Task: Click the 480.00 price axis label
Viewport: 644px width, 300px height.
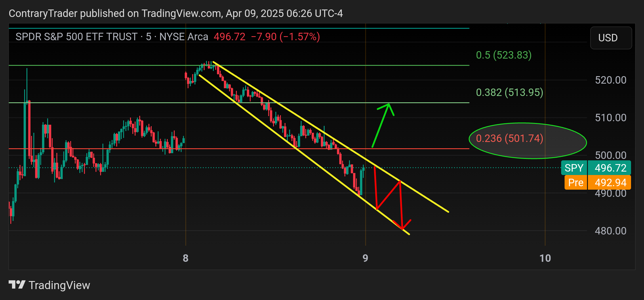Action: [611, 231]
